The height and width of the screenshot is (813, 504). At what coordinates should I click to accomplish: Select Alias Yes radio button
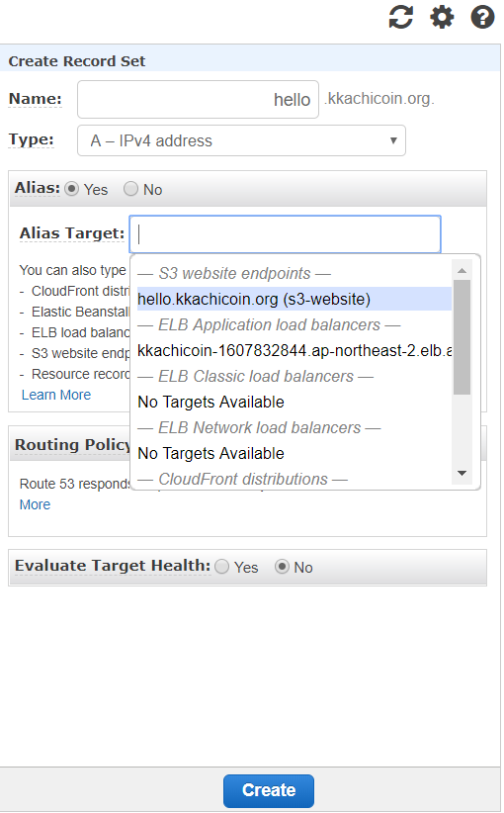coord(71,189)
